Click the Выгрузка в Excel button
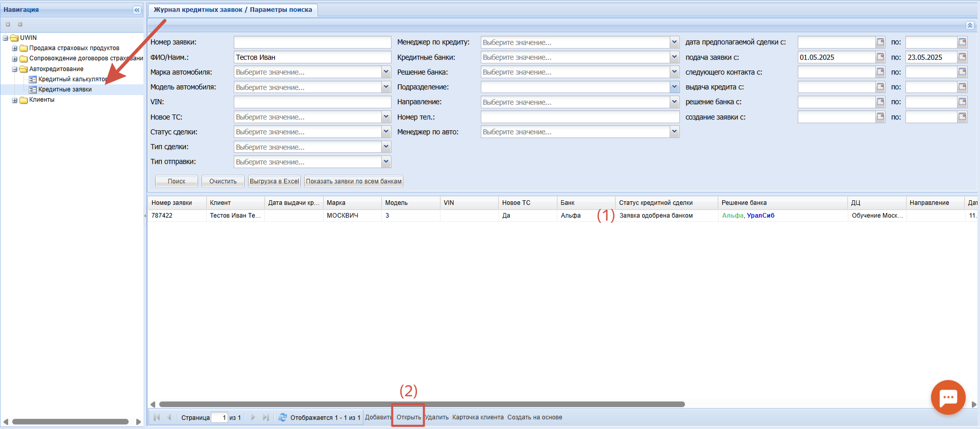This screenshot has width=980, height=429. coord(274,181)
